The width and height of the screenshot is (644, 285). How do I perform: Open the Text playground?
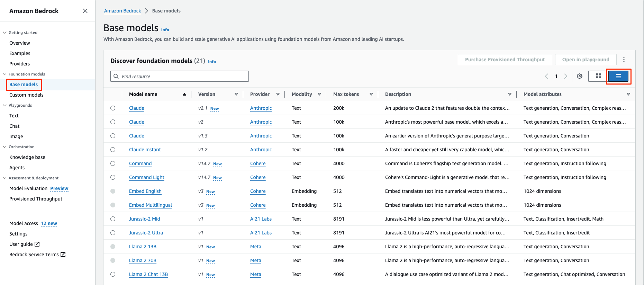14,116
